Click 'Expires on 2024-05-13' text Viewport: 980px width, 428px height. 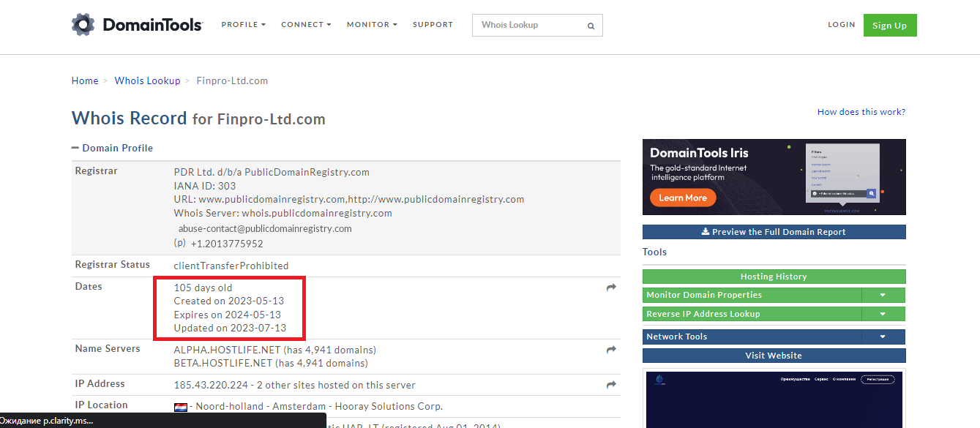(228, 315)
